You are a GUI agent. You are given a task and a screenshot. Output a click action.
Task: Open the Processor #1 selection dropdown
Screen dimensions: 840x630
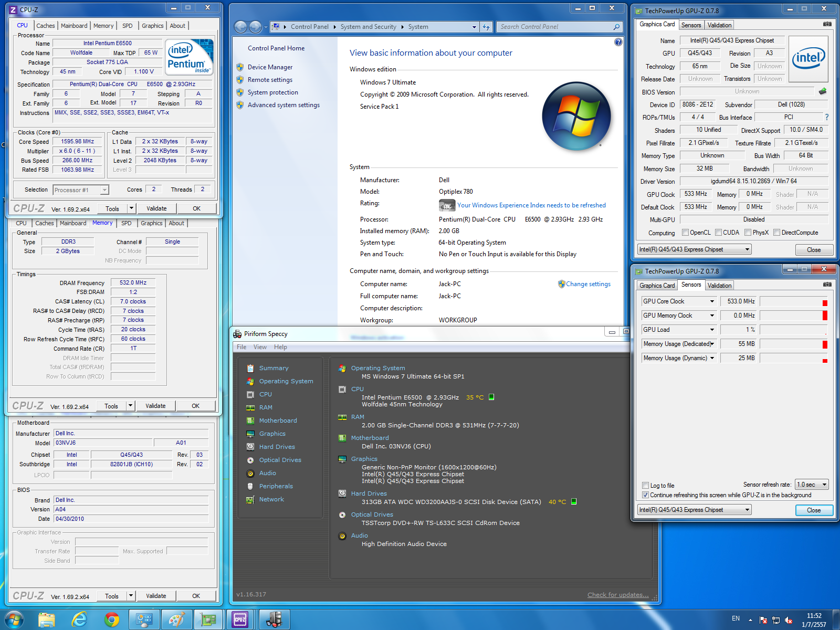80,190
